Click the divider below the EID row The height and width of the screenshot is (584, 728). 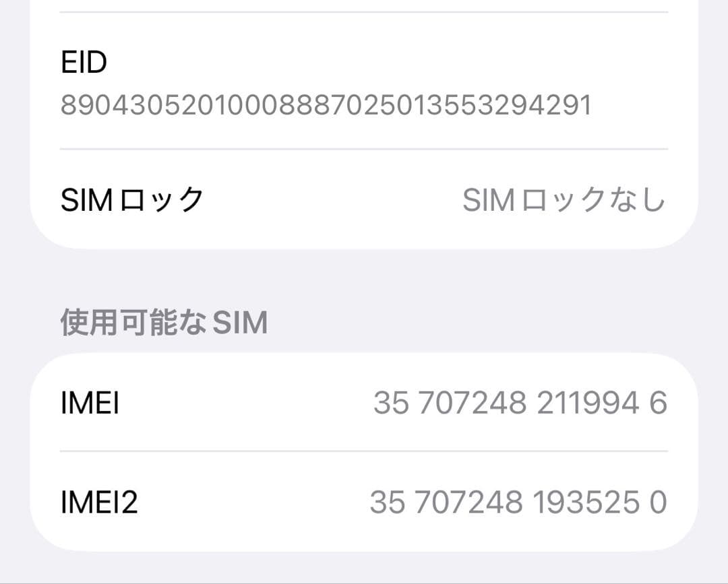(364, 148)
